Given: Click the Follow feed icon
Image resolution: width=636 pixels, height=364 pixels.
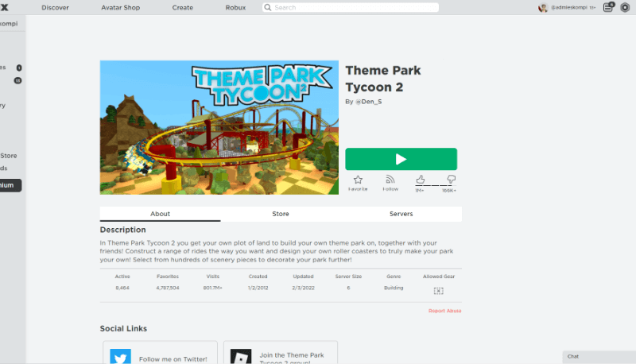Looking at the screenshot, I should click(390, 180).
